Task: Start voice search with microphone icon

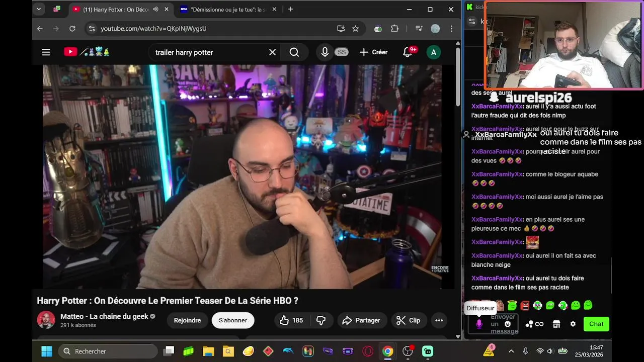Action: (325, 52)
